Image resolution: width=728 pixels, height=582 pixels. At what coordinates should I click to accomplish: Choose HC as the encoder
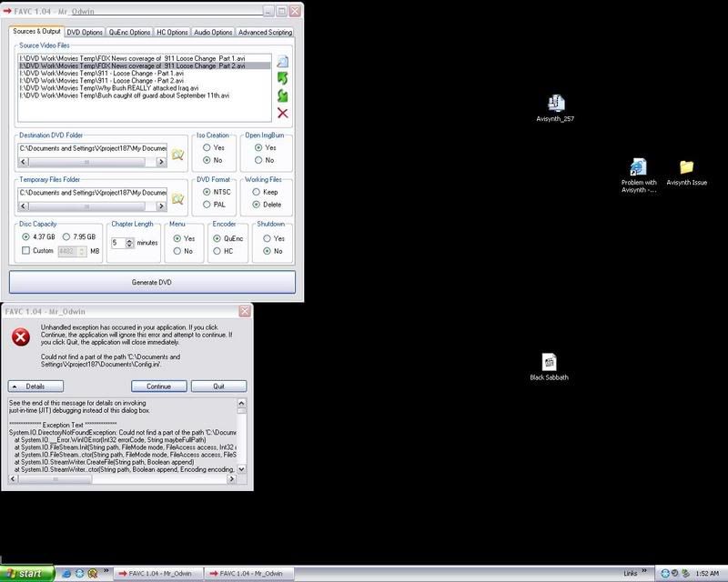click(216, 250)
